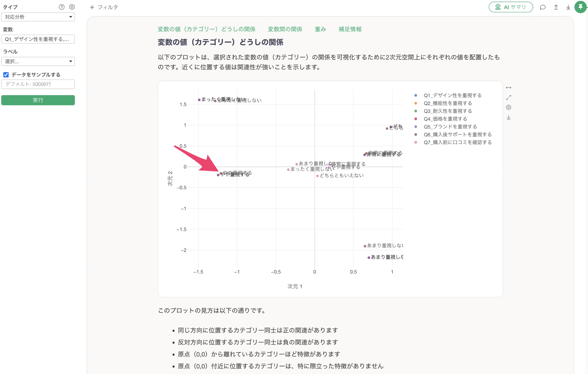Click the AI サマリ button

[x=510, y=7]
